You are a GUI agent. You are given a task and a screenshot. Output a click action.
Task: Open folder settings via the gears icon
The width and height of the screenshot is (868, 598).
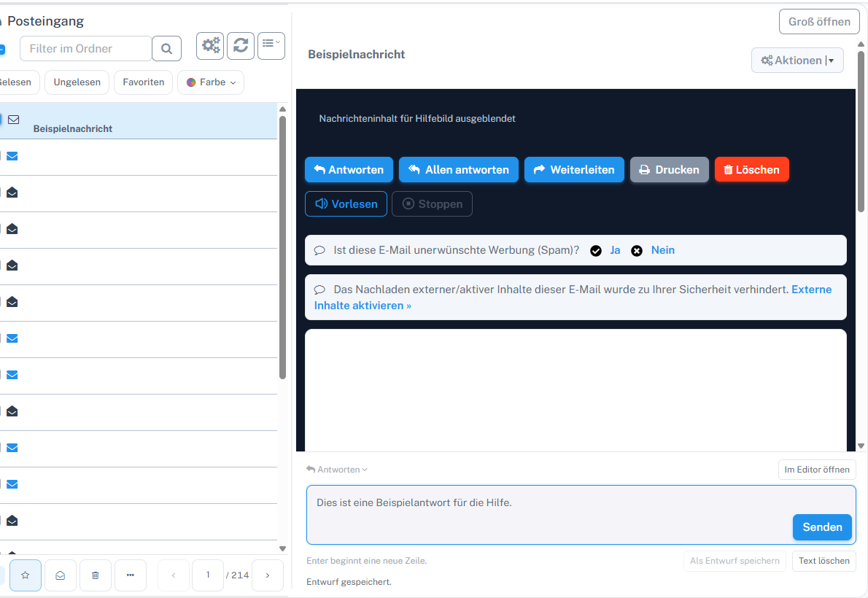(210, 45)
